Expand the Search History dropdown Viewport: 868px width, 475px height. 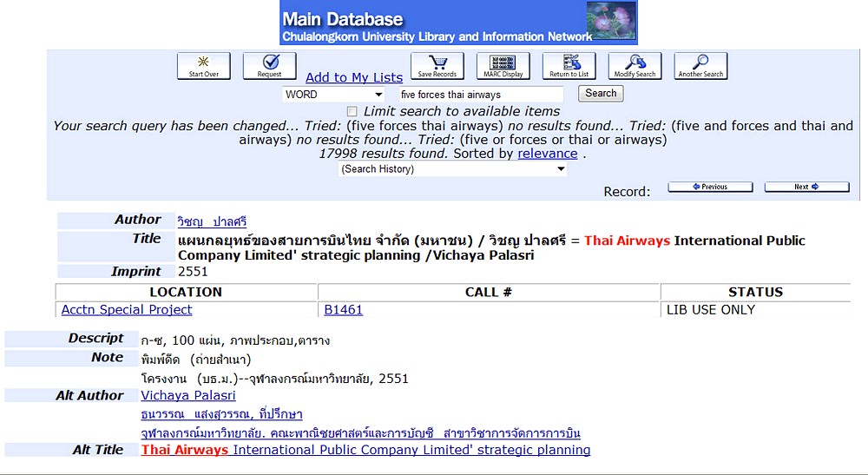452,168
